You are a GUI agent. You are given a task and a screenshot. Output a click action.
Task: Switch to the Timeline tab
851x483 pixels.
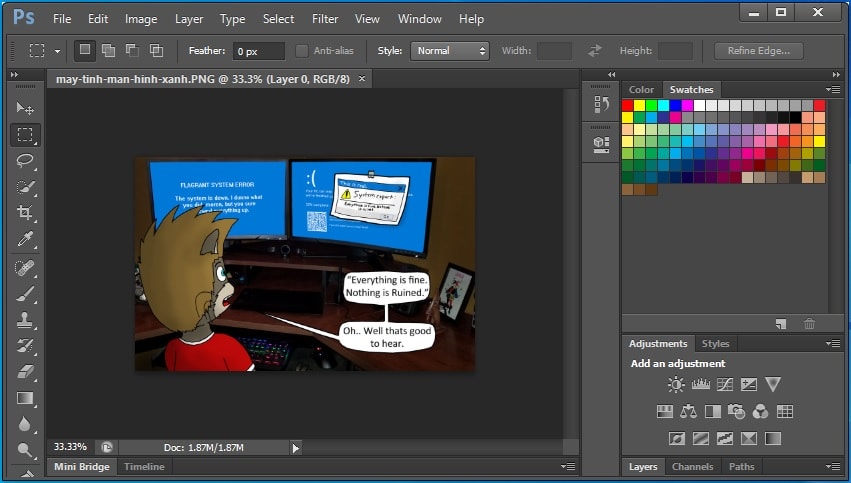tap(144, 466)
